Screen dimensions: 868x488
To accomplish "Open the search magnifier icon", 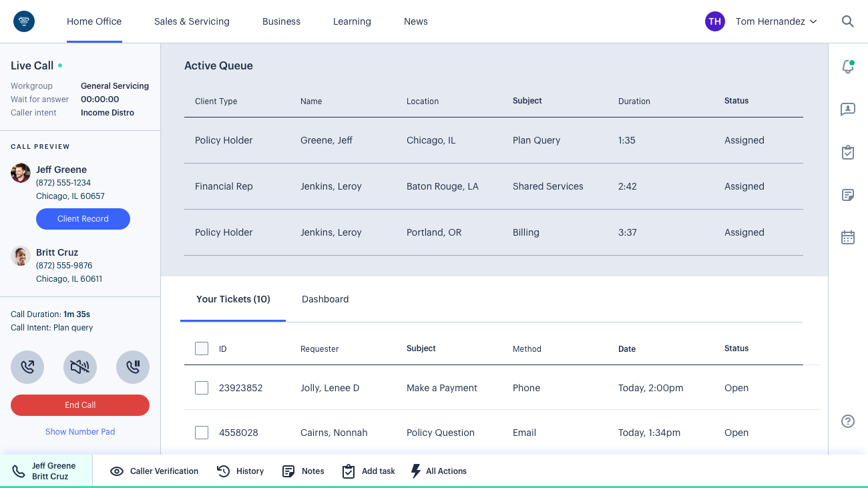I will pos(848,21).
